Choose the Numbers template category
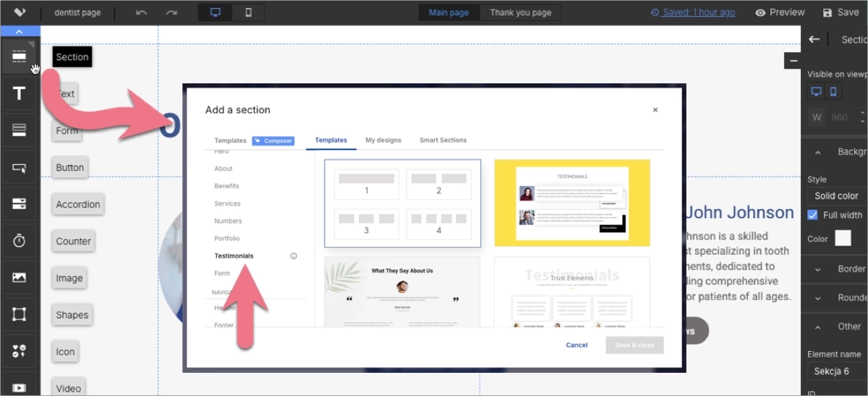 pos(228,221)
